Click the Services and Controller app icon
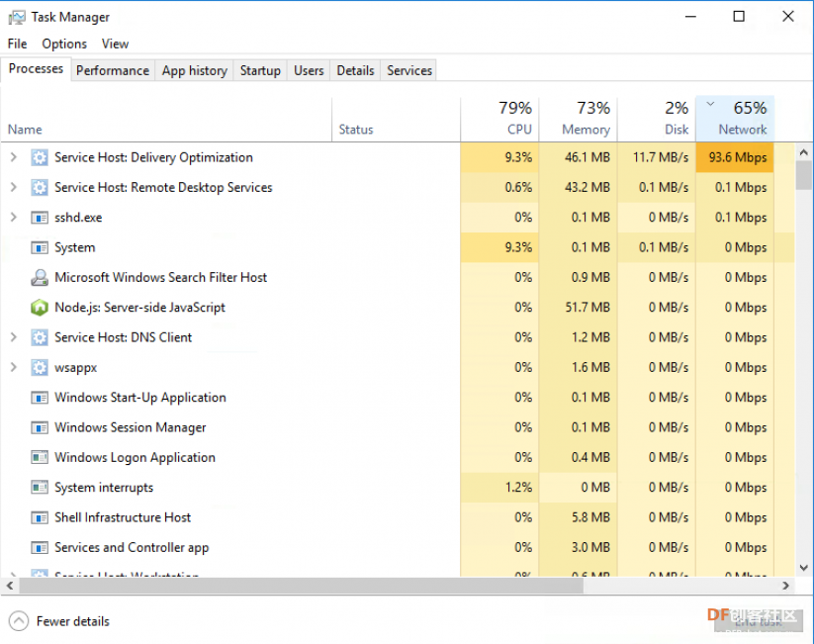814x644 pixels. [40, 548]
